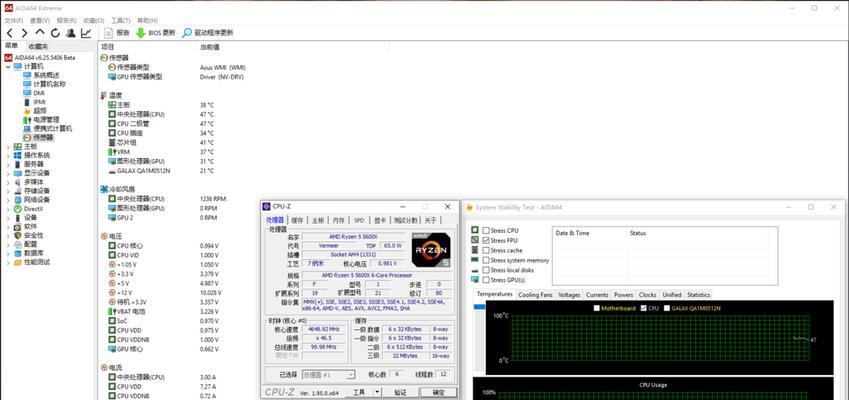This screenshot has width=849, height=400.
Task: Click the BIOS 更新 green arrow button
Action: [x=155, y=33]
